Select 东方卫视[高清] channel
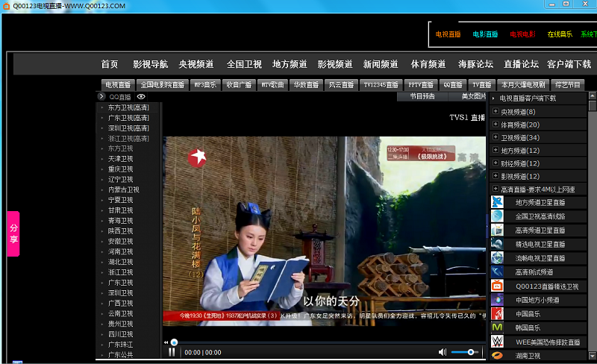Viewport: 597px width, 364px height. click(x=128, y=107)
